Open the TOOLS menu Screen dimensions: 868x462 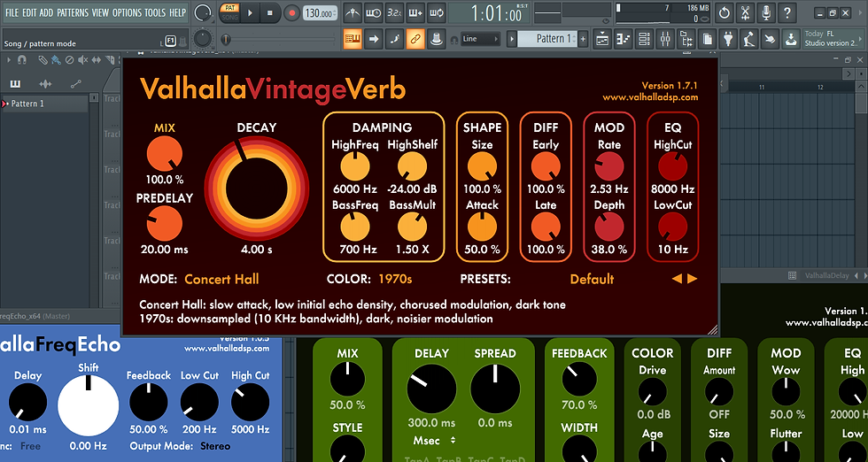click(x=155, y=12)
